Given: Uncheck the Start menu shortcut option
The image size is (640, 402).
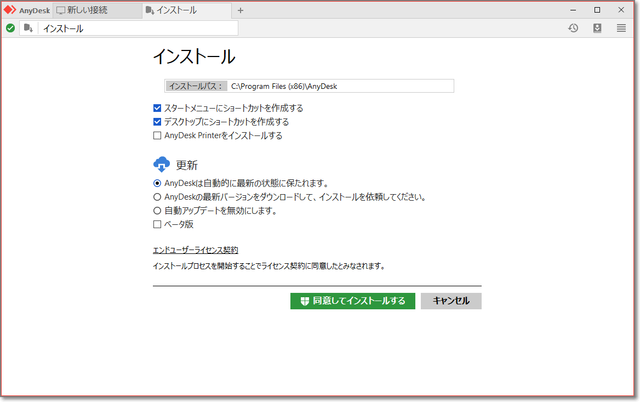Looking at the screenshot, I should point(157,108).
